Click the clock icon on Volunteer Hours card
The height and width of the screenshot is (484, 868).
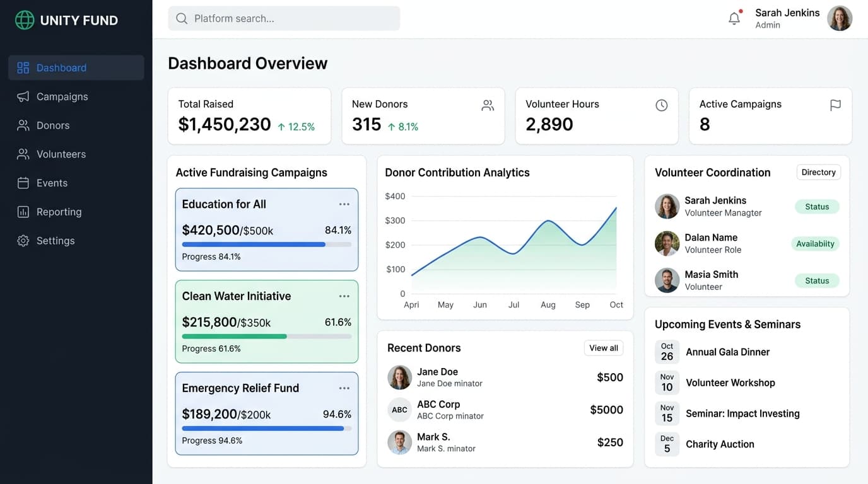(662, 105)
